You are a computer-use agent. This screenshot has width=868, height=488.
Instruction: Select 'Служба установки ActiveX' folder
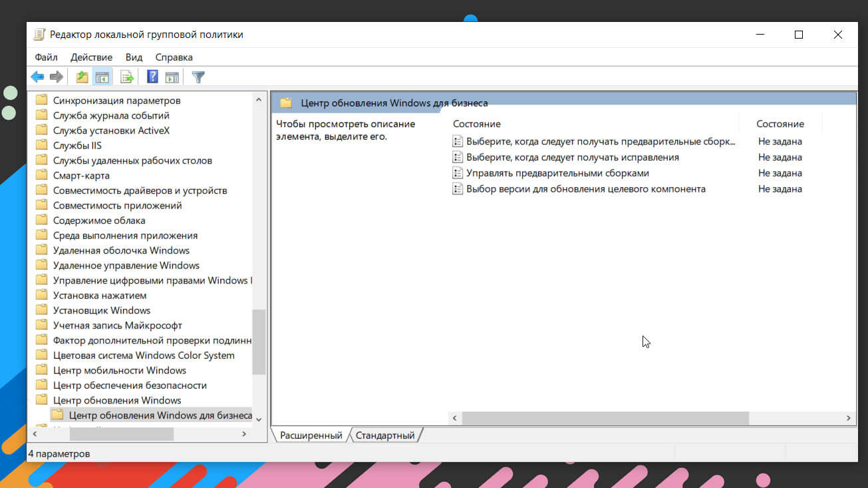coord(111,130)
